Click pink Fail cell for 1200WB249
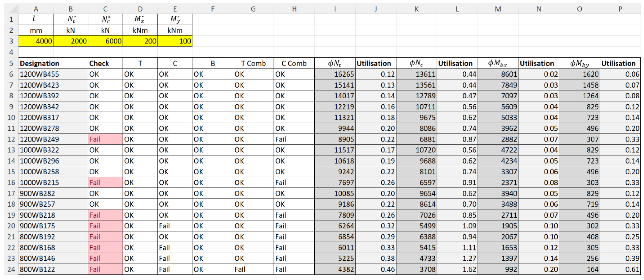644x280 pixels. (105, 139)
